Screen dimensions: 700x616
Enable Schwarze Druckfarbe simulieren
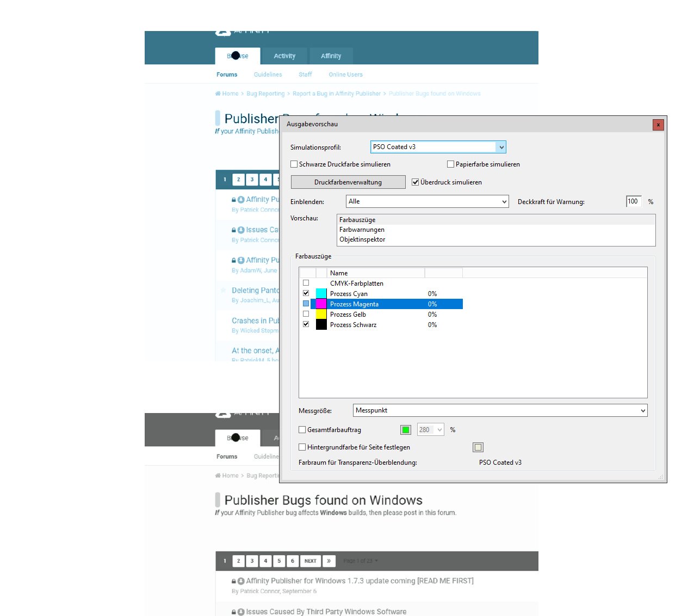point(294,164)
